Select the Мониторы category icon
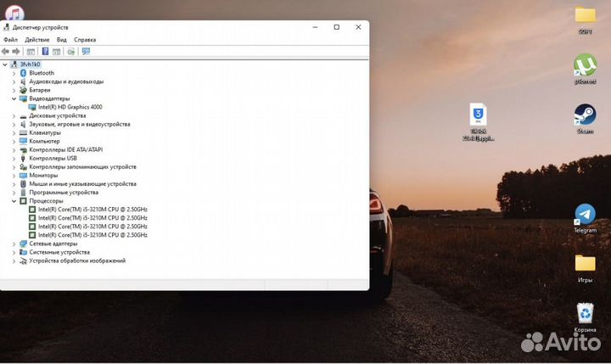Viewport: 611px width, 364px height. (x=23, y=176)
